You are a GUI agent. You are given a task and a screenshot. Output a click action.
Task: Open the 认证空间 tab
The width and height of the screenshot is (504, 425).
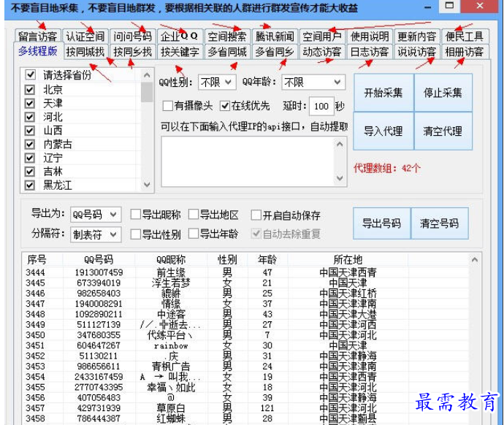point(85,37)
